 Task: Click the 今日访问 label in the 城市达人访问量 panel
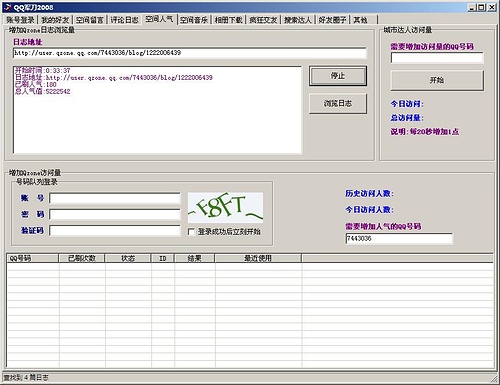tap(407, 104)
